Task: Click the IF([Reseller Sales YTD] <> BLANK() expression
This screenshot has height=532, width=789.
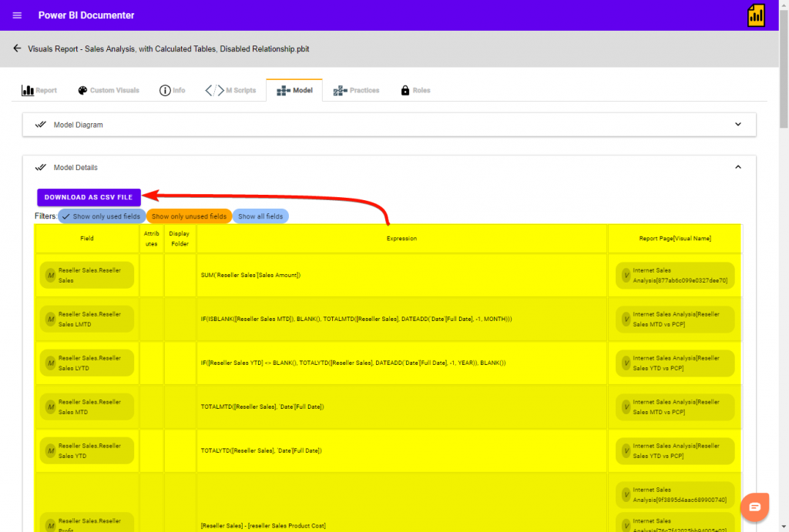Action: [353, 363]
